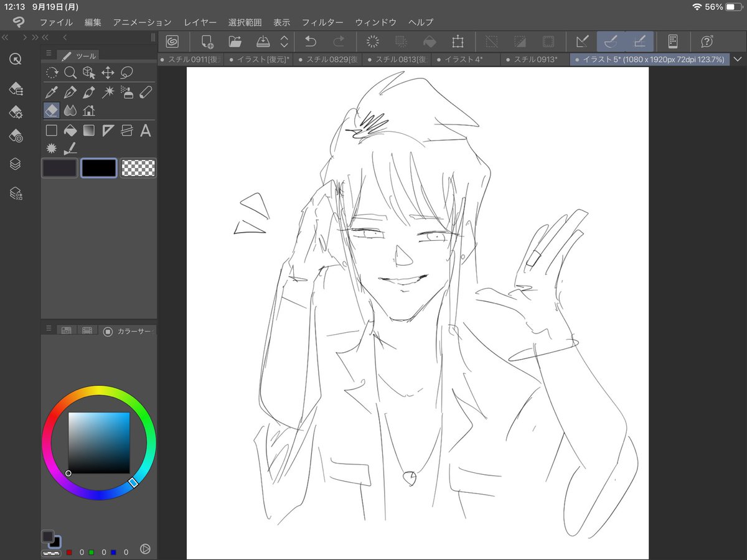Screen dimensions: 747x560
Task: Select the Brush tool
Action: click(x=89, y=93)
